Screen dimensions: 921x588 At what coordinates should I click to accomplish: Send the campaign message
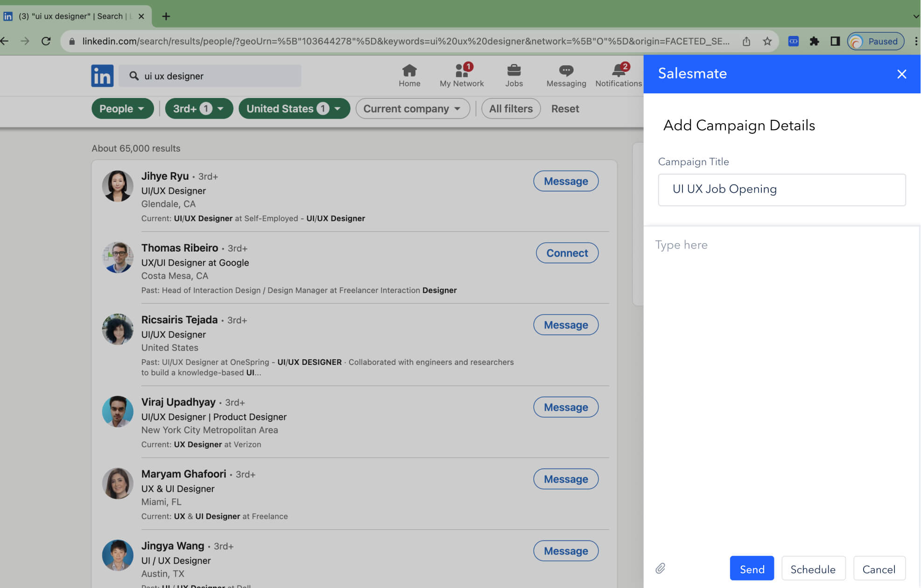(x=752, y=568)
